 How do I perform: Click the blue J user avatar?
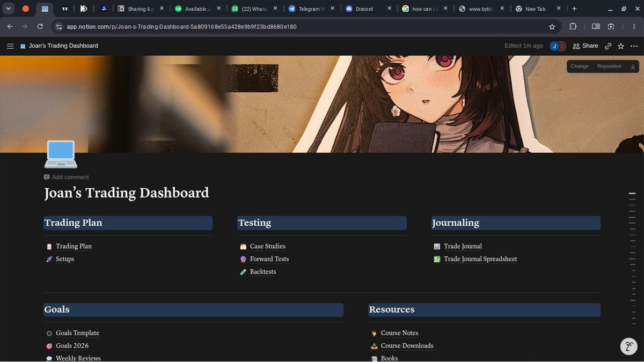click(554, 46)
